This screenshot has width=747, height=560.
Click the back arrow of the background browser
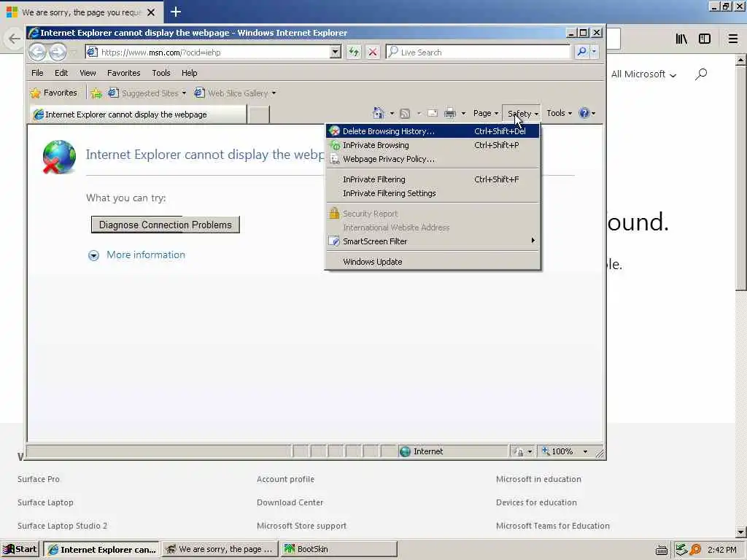15,39
